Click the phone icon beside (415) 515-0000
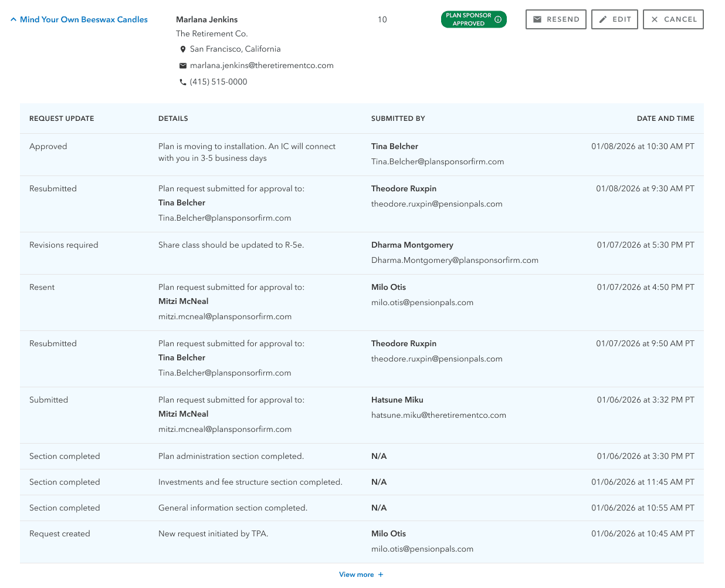The image size is (725, 588). (183, 82)
